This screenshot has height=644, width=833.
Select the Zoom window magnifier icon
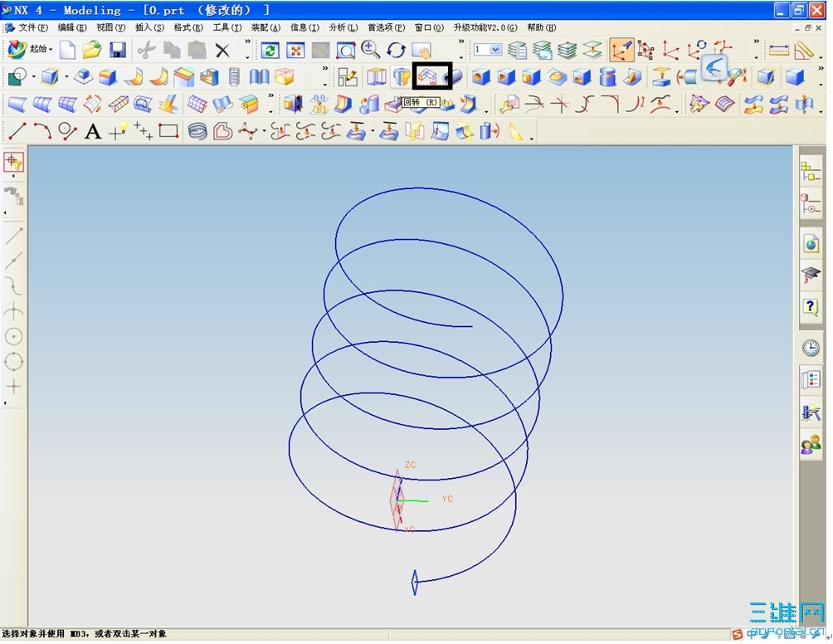point(346,51)
